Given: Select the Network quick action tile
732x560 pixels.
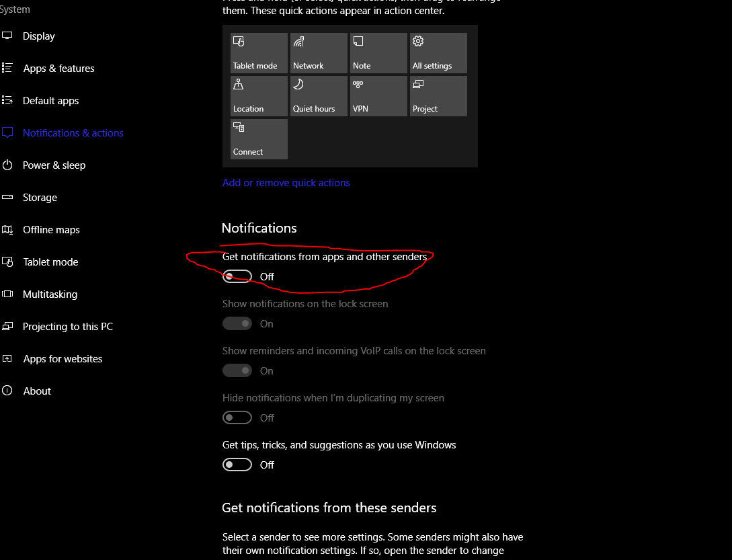Looking at the screenshot, I should click(x=319, y=53).
